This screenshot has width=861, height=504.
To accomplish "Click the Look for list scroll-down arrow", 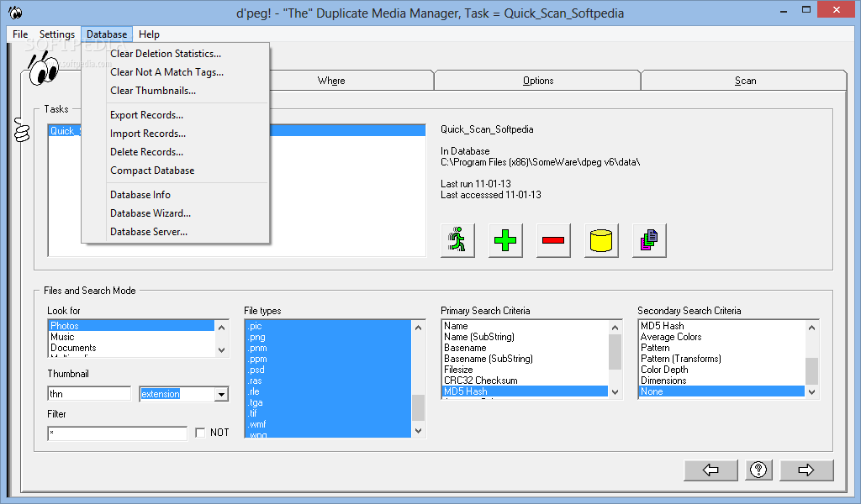I will [221, 350].
